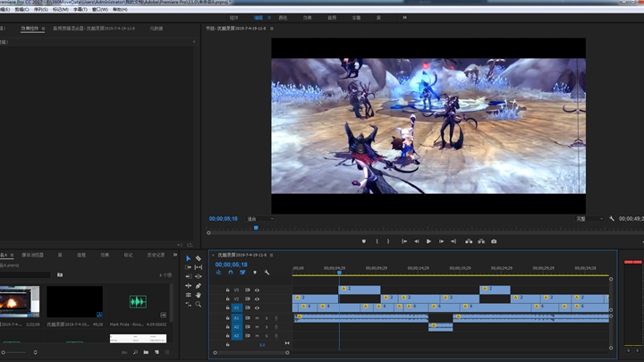Click the program monitor scrubber playhead
Viewport: 644px width, 362px height.
(x=256, y=228)
